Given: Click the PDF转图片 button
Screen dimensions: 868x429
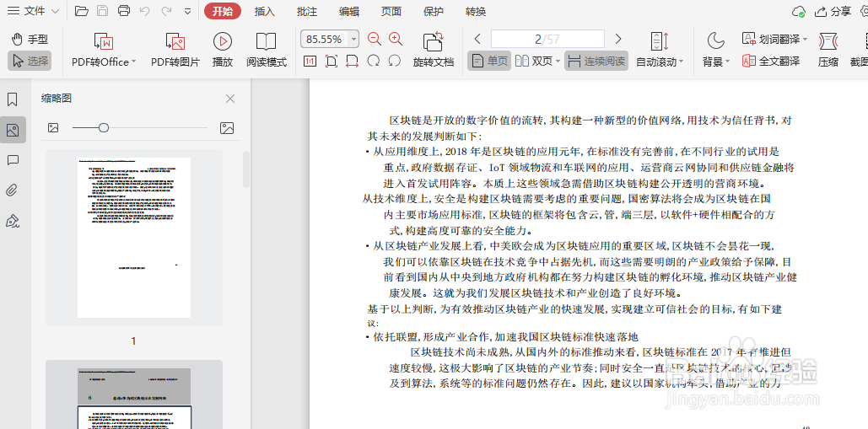Looking at the screenshot, I should 175,50.
